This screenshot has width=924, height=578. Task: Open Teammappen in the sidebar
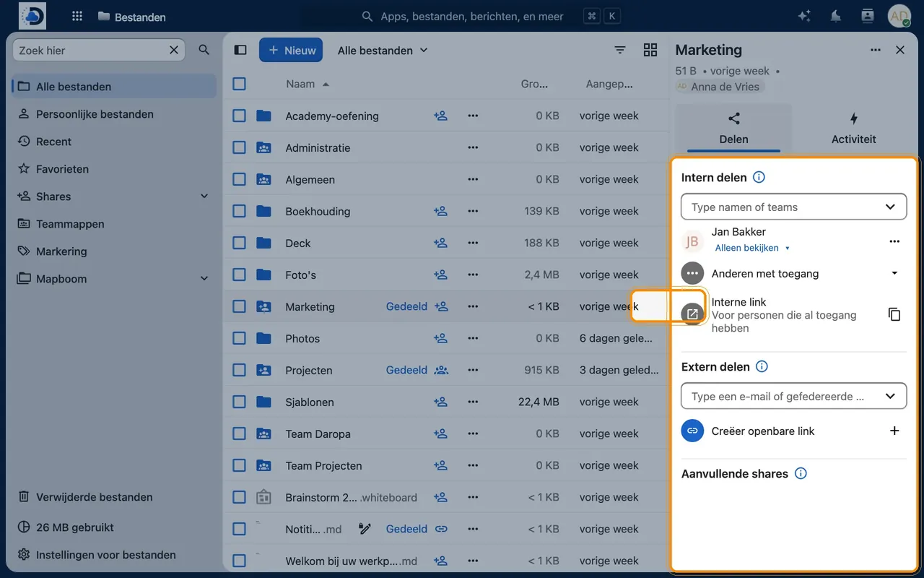[x=114, y=224]
